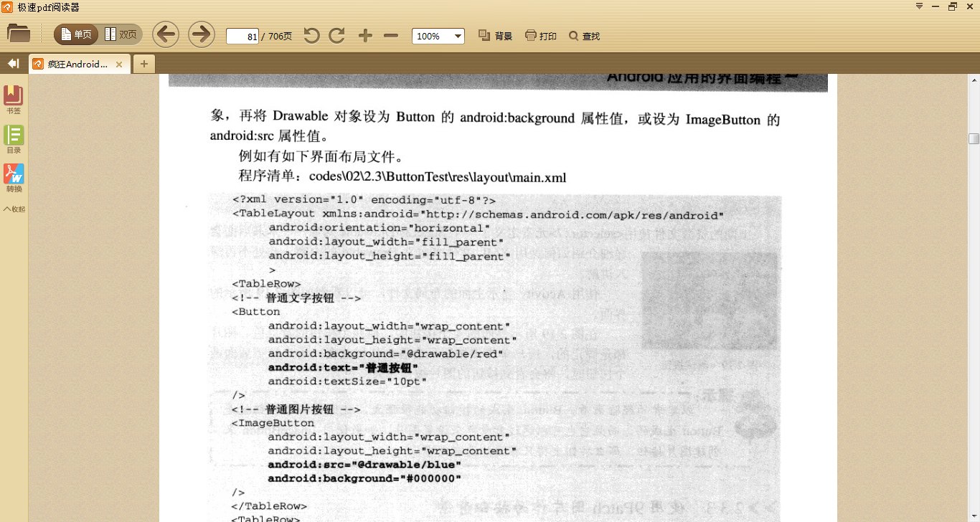The height and width of the screenshot is (522, 980).
Task: Close the PDF reader window
Action: (x=969, y=6)
